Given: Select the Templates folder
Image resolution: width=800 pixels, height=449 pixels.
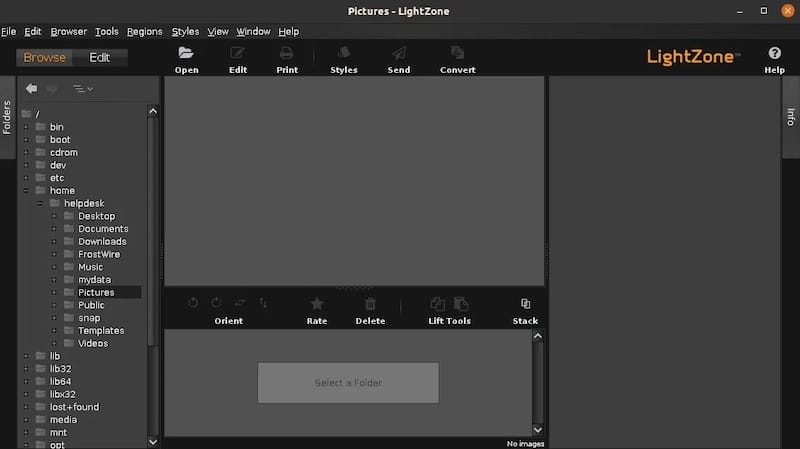Looking at the screenshot, I should coord(101,331).
